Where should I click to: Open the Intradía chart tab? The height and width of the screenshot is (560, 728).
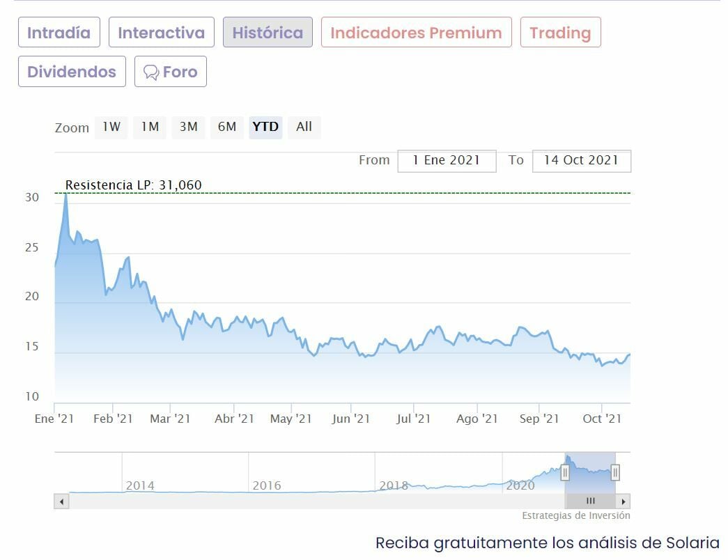[x=59, y=33]
